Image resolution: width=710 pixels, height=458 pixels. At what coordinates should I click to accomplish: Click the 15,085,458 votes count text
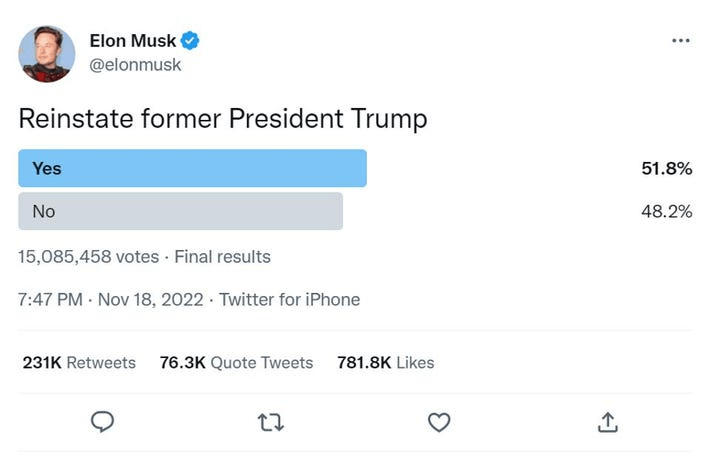coord(88,257)
